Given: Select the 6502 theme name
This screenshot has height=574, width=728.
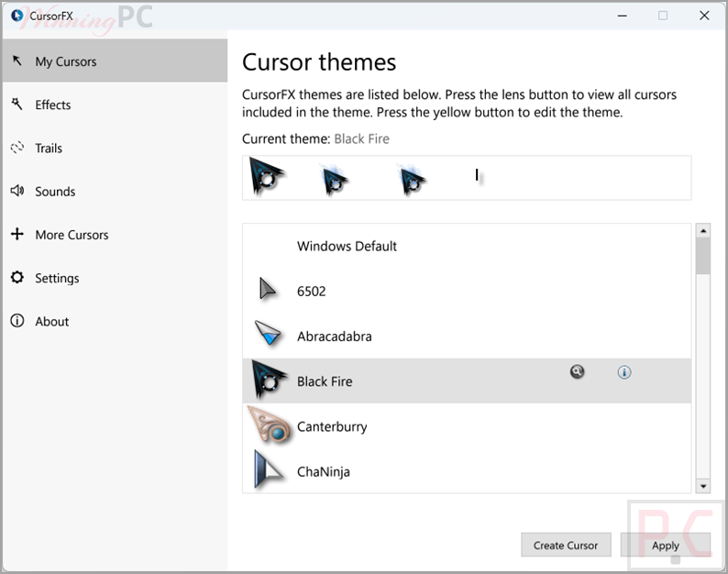Looking at the screenshot, I should click(311, 292).
